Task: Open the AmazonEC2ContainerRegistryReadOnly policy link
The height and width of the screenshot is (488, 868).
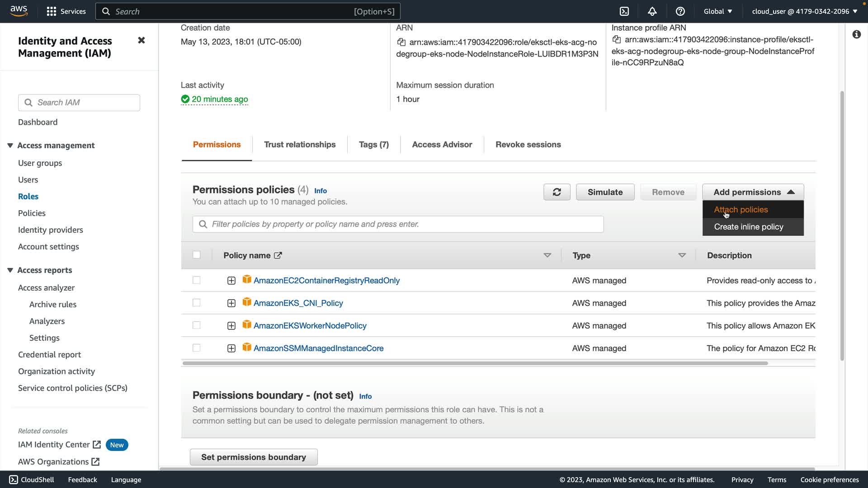Action: click(x=326, y=281)
